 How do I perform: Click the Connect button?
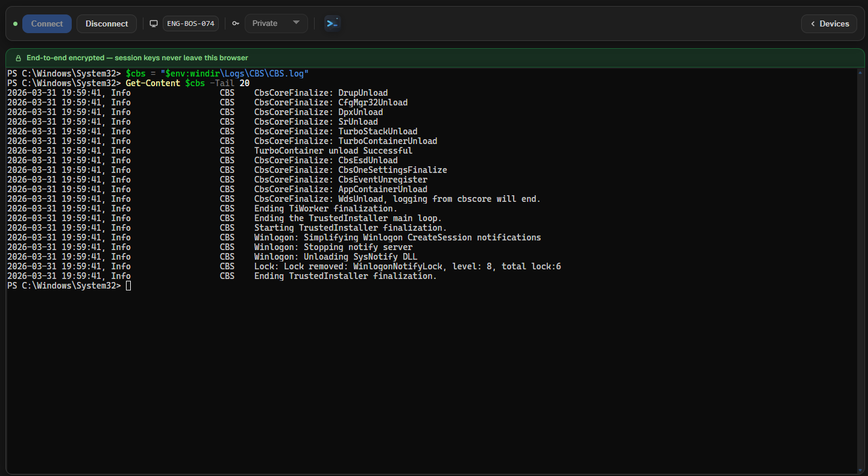[x=47, y=24]
